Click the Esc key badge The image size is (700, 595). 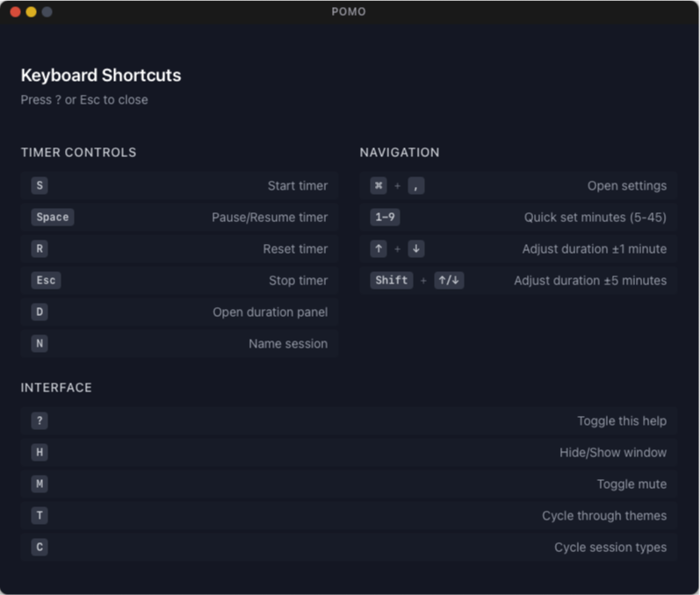tap(46, 281)
